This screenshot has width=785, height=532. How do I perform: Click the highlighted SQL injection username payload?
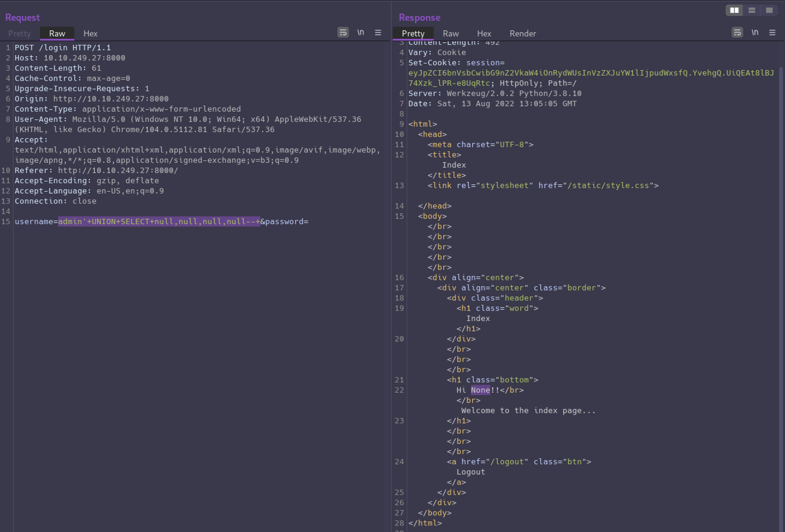(x=159, y=222)
